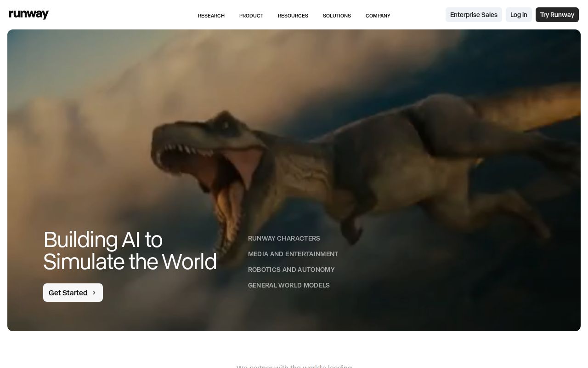Click the dinosaur's eye in the hero video
This screenshot has width=588, height=368.
(226, 125)
